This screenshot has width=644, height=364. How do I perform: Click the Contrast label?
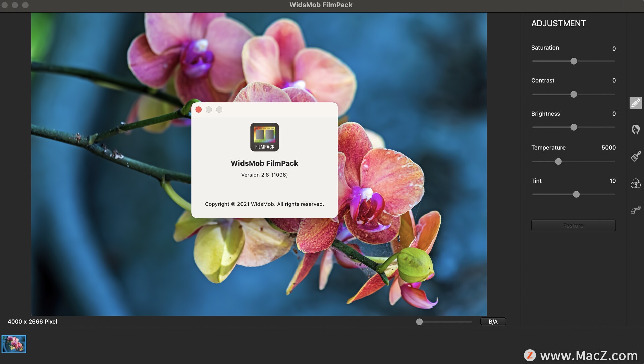pyautogui.click(x=543, y=81)
